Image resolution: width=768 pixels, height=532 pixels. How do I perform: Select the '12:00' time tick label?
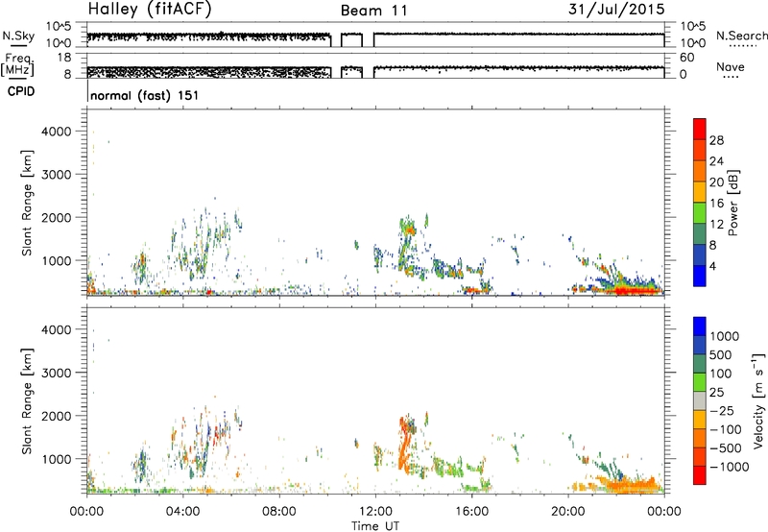coord(375,512)
